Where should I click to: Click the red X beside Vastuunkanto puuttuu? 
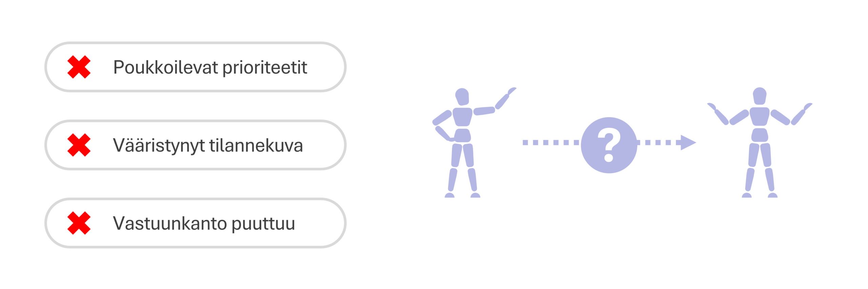[x=79, y=223]
